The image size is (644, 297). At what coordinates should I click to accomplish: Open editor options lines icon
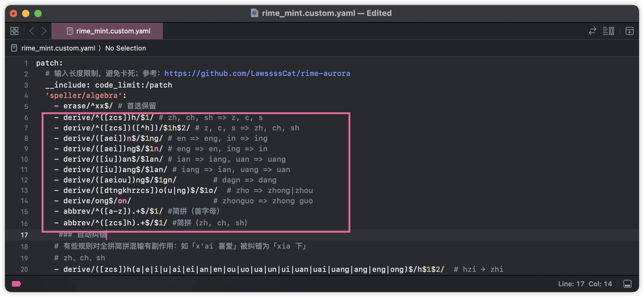[608, 31]
